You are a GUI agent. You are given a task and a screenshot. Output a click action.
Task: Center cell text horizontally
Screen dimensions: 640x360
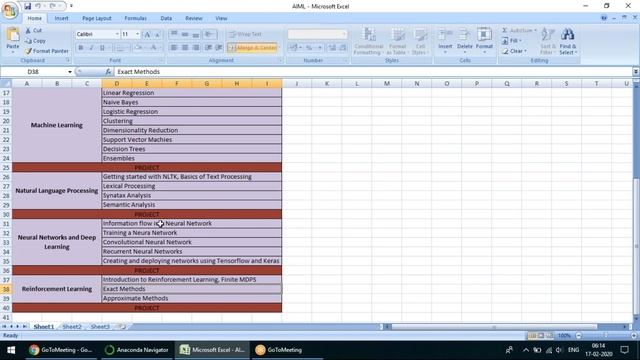click(x=185, y=48)
